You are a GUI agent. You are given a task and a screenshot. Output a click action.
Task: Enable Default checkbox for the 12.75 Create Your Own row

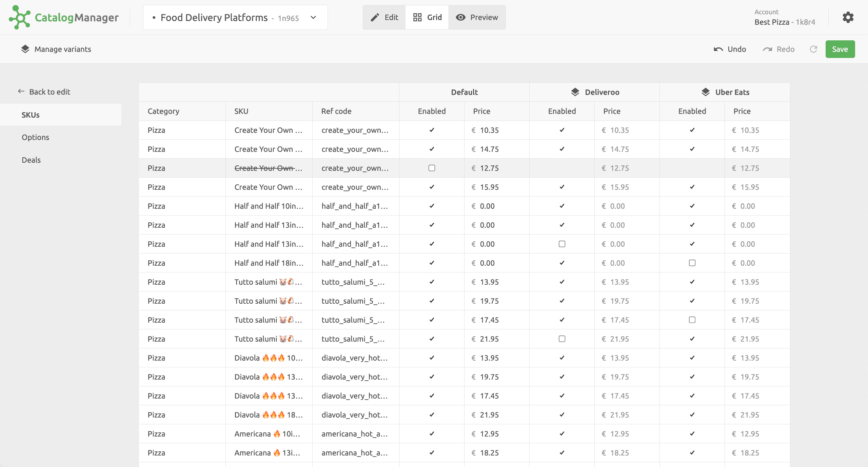(432, 168)
